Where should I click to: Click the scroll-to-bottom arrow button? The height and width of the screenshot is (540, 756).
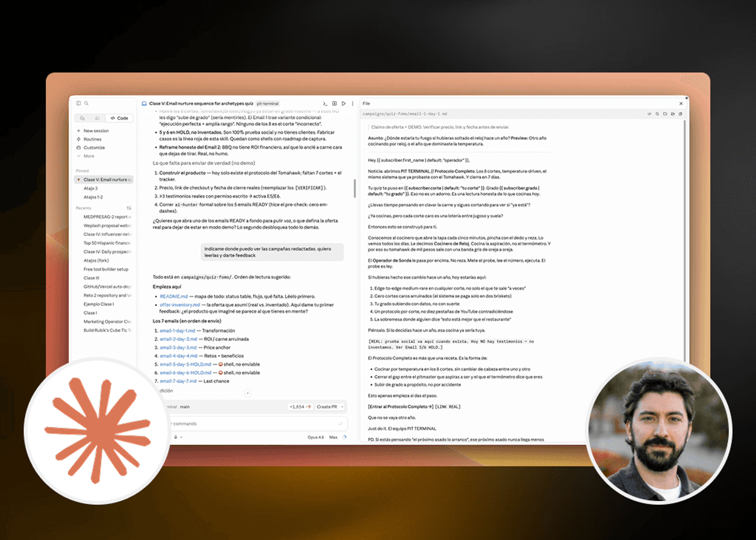tap(247, 393)
